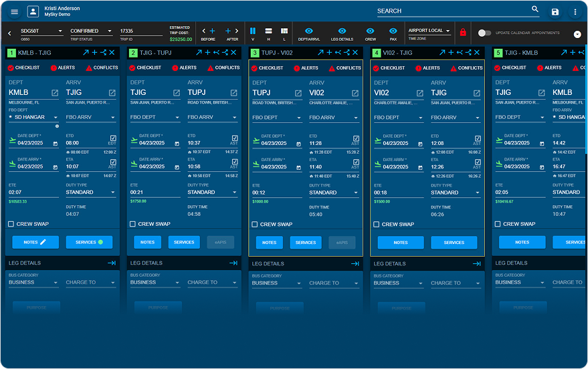Open the three-dot more options menu

(x=575, y=12)
